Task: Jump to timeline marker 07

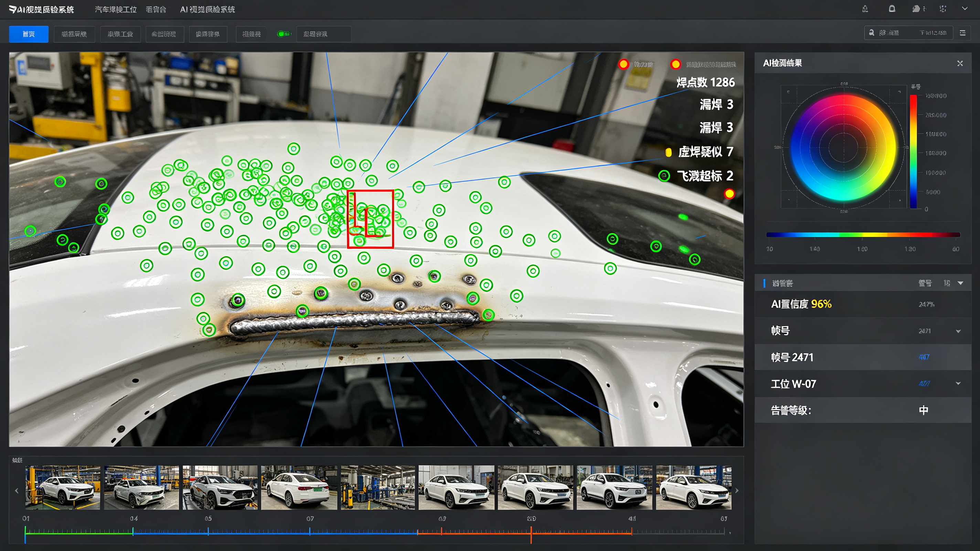Action: click(x=310, y=519)
